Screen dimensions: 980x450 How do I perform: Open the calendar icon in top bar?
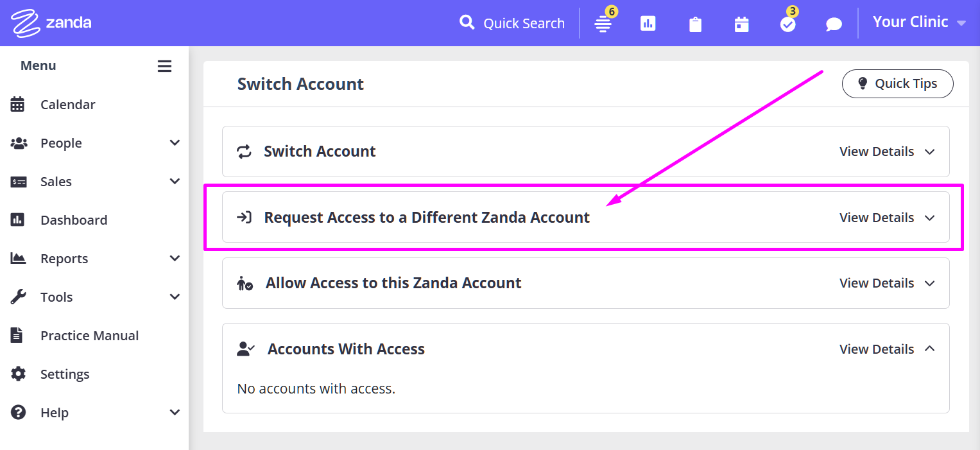(x=742, y=24)
